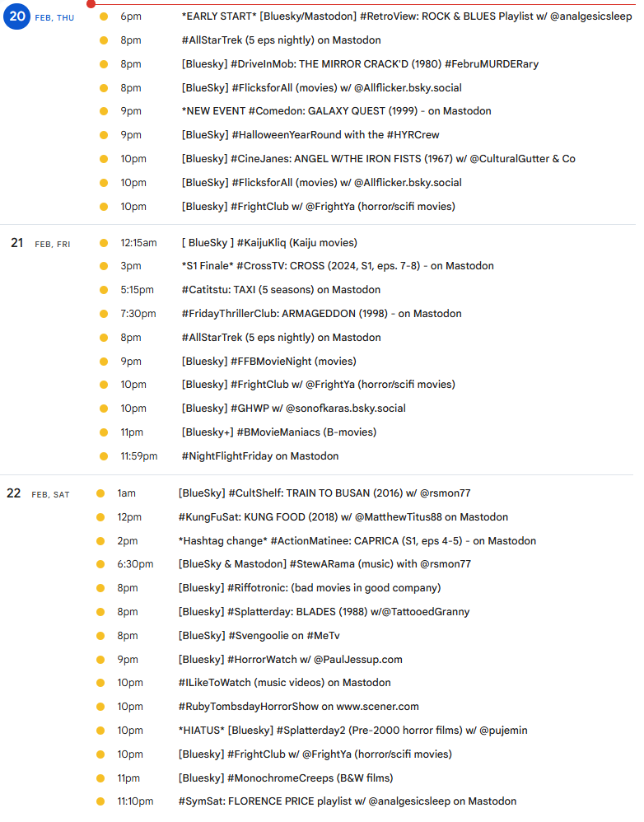644x822 pixels.
Task: Open the #RetroView ROCK & BLUES Playlist event
Action: [407, 16]
